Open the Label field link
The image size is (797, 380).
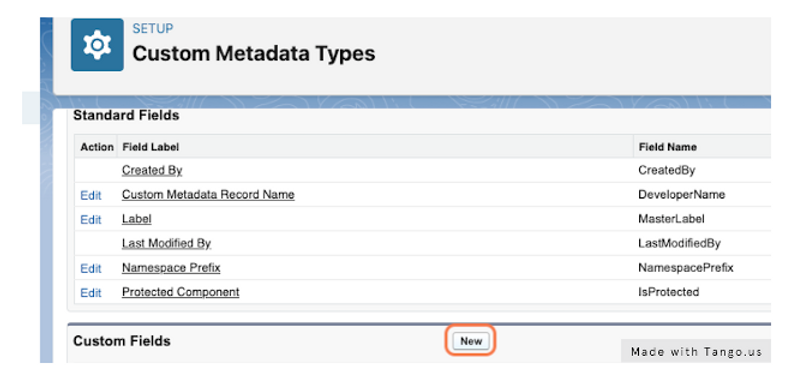pos(137,219)
